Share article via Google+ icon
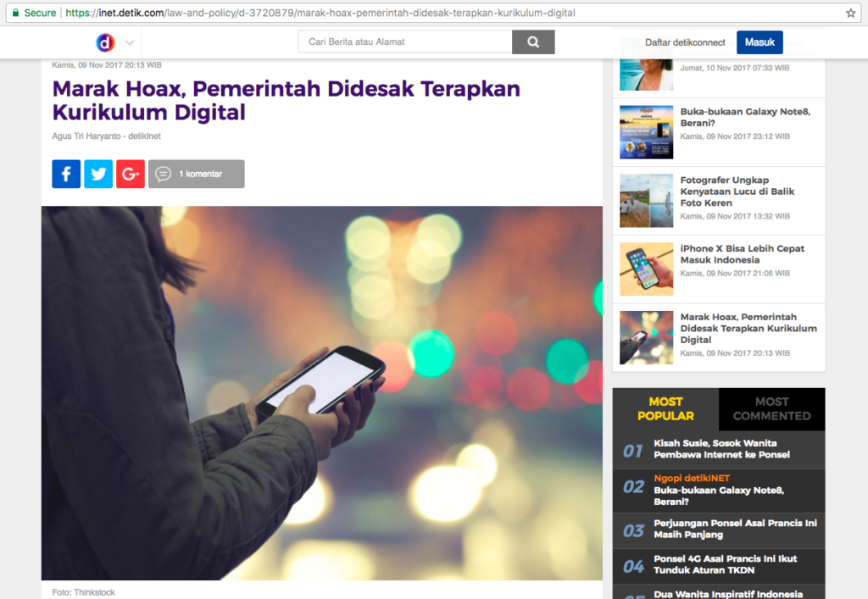This screenshot has width=868, height=599. point(131,174)
